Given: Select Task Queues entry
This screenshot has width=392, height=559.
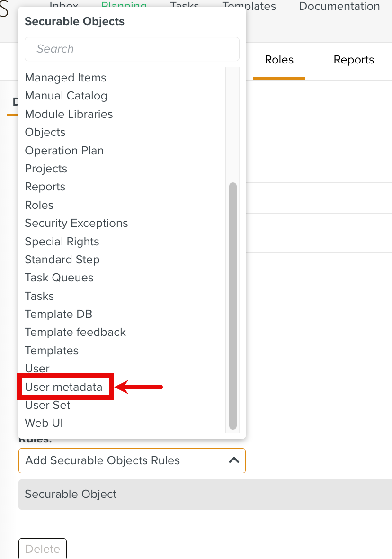Looking at the screenshot, I should [x=59, y=278].
